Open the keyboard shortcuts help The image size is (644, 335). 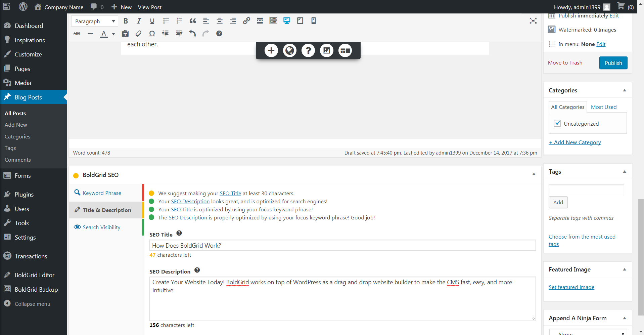point(219,34)
